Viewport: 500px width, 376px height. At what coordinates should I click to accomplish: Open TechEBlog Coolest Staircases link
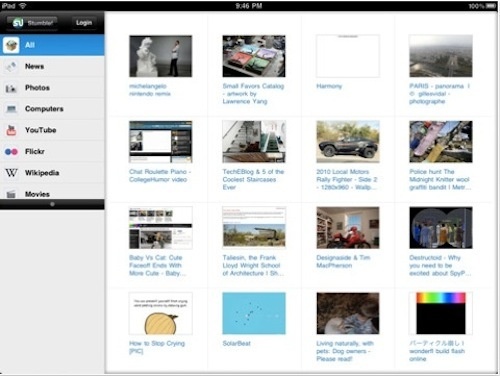tap(253, 179)
